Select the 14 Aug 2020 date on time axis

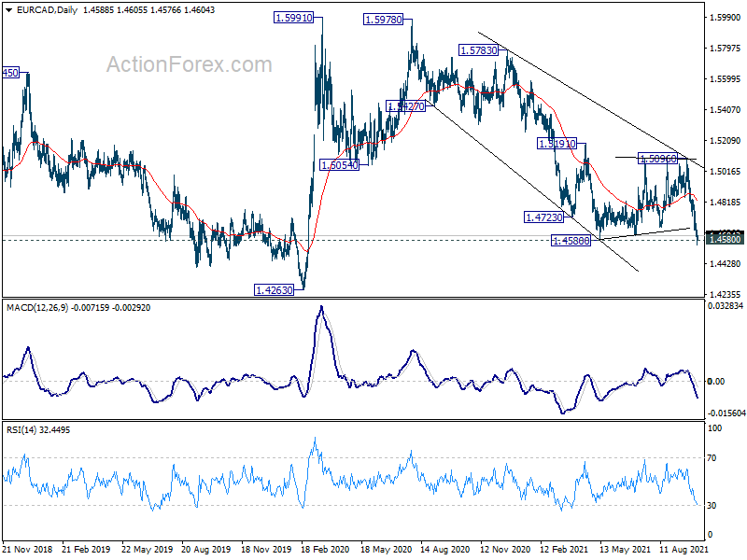pyautogui.click(x=445, y=550)
